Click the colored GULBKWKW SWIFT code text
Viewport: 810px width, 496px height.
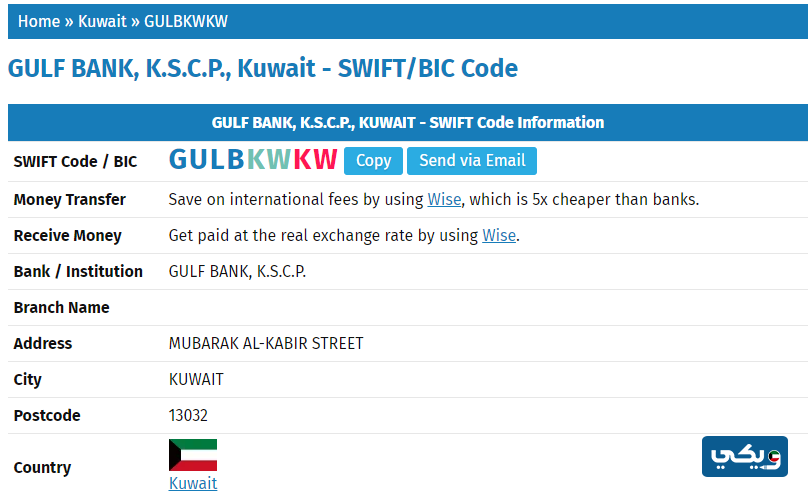point(253,160)
